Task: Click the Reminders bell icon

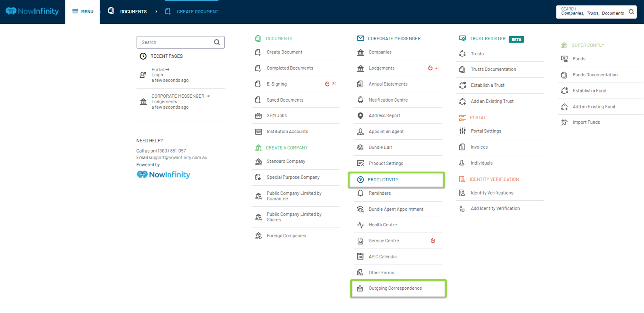Action: 360,193
